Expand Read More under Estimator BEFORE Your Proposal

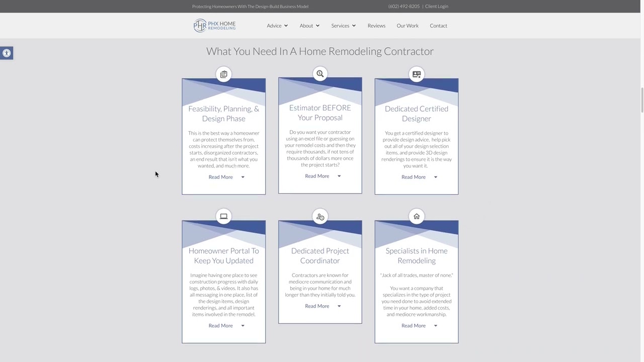[323, 176]
